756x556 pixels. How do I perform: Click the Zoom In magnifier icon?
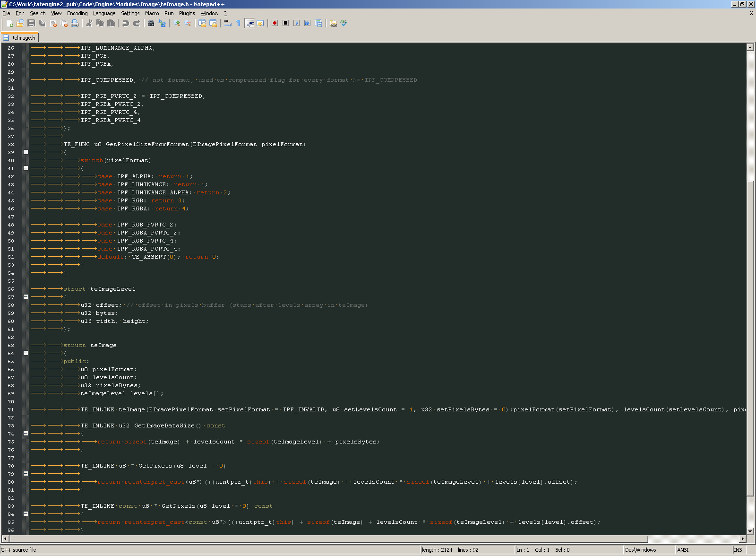point(177,23)
